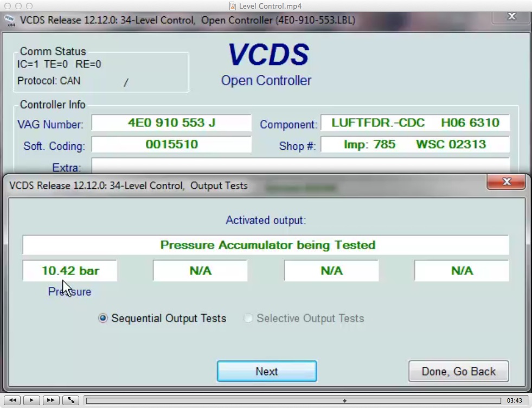
Task: Click the Soft. Coding field 0015510
Action: pos(171,145)
